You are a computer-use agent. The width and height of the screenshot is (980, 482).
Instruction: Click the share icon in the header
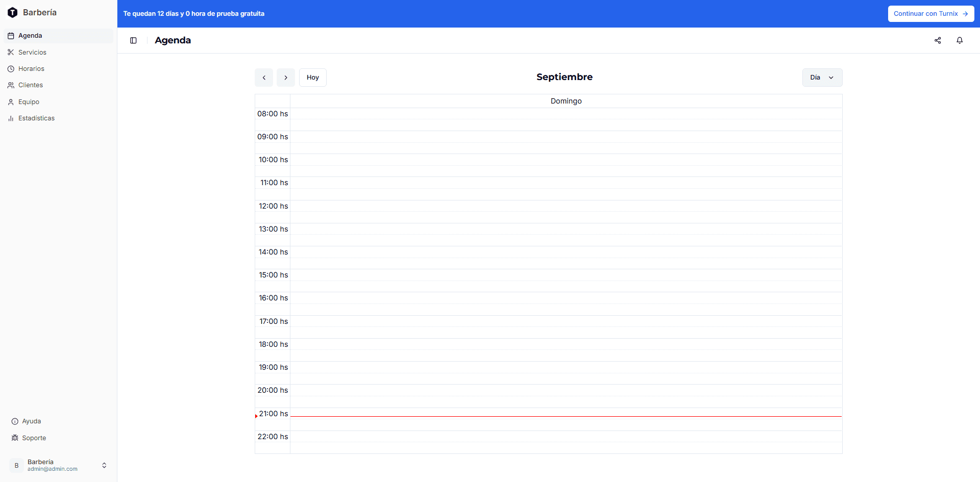pyautogui.click(x=938, y=40)
